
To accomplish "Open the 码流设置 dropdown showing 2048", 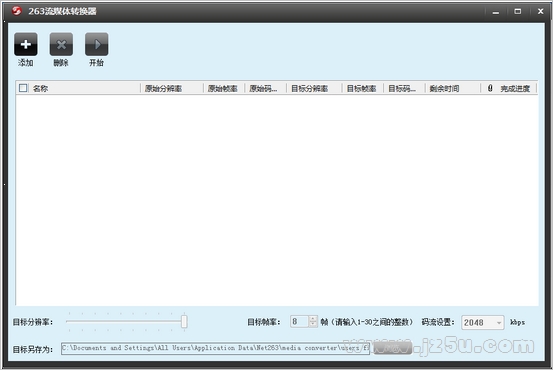I will tap(482, 322).
